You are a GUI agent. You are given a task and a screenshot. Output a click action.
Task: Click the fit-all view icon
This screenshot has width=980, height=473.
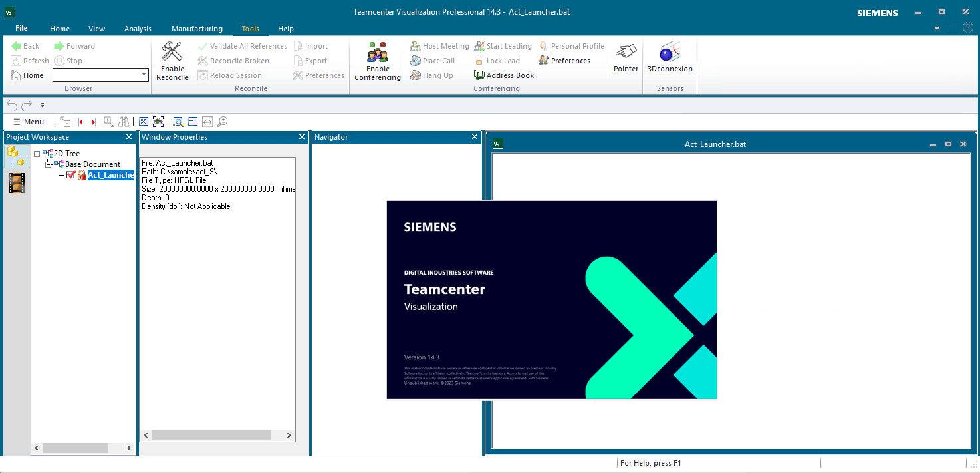tap(144, 122)
